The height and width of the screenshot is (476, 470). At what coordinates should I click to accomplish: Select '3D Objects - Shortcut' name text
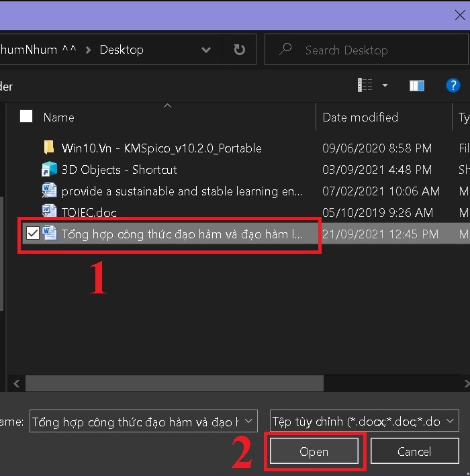coord(119,169)
